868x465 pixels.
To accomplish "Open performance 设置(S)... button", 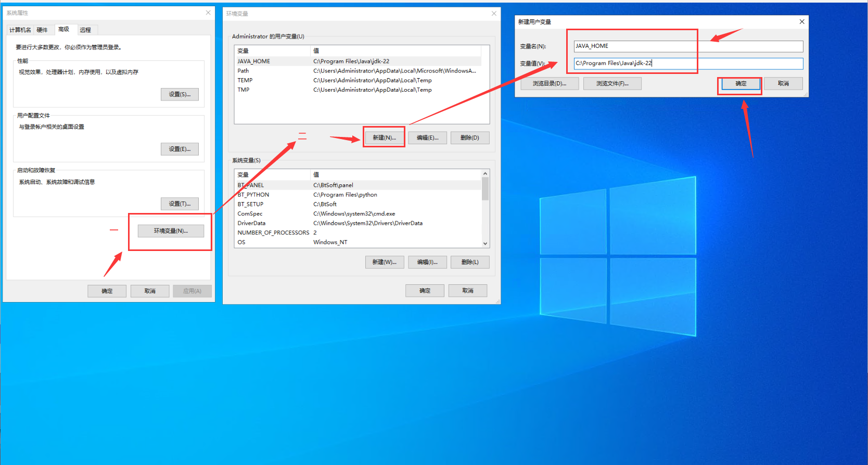I will tap(180, 94).
